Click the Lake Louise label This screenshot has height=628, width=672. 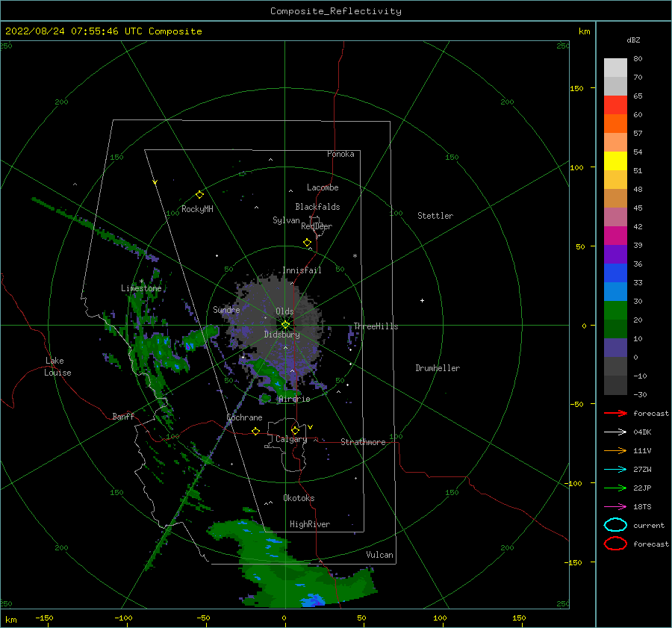pyautogui.click(x=57, y=367)
